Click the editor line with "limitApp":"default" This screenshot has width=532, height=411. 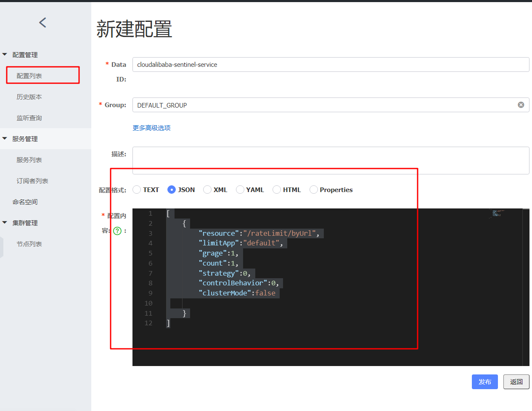(241, 243)
